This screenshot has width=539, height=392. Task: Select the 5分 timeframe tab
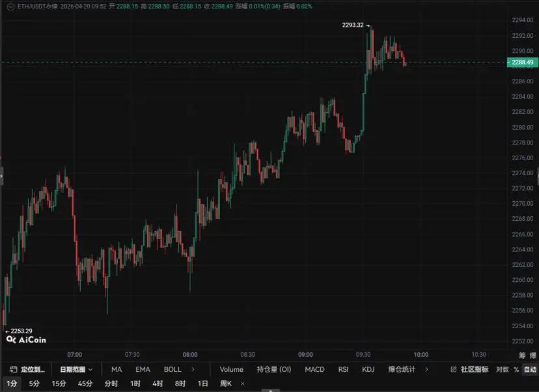pos(34,384)
